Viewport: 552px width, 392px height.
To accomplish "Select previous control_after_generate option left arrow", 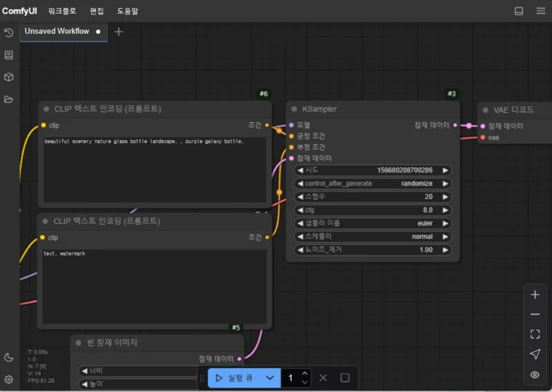I will [300, 184].
